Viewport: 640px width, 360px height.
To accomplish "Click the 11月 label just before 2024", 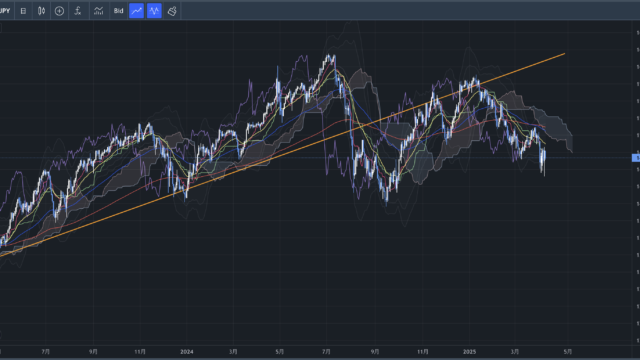I will click(x=140, y=351).
